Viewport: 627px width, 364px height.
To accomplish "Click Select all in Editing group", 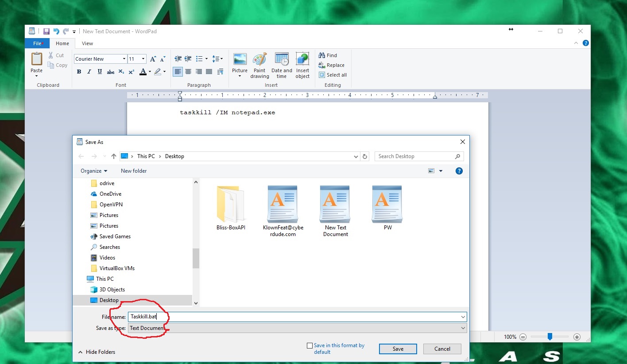I will (333, 75).
